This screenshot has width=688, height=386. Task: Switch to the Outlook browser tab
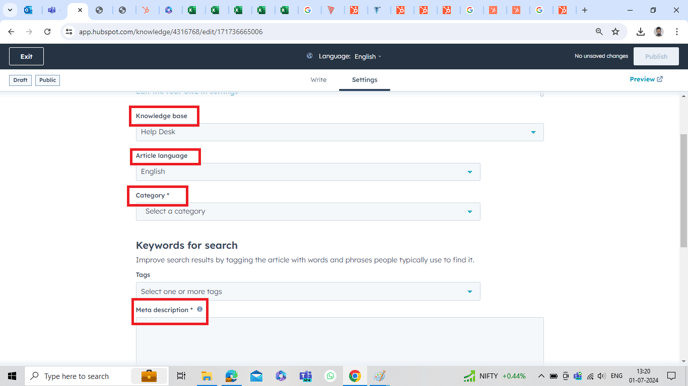28,10
